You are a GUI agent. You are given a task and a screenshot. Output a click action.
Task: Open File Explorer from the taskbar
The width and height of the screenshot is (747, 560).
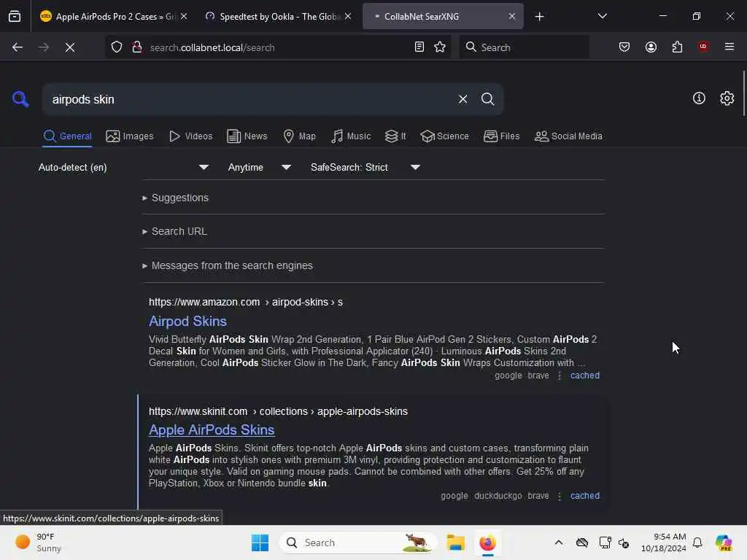coord(455,542)
